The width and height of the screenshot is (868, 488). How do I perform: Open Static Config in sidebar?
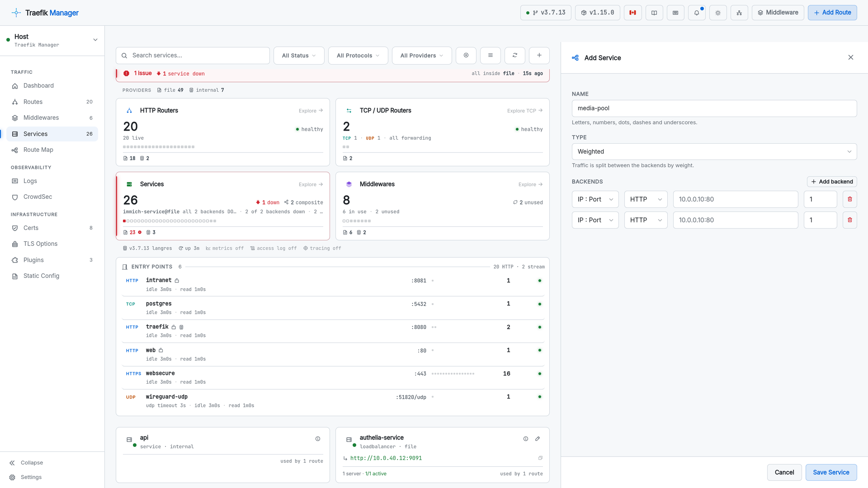click(x=52, y=276)
